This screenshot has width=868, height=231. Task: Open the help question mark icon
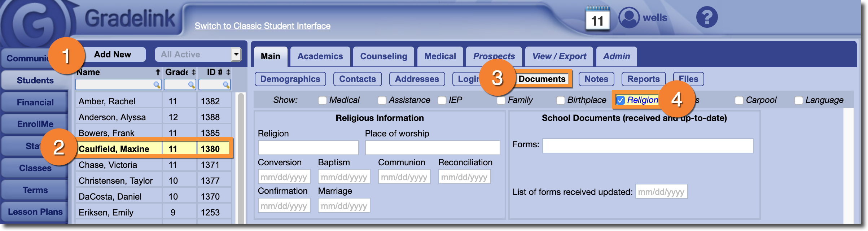click(x=706, y=17)
